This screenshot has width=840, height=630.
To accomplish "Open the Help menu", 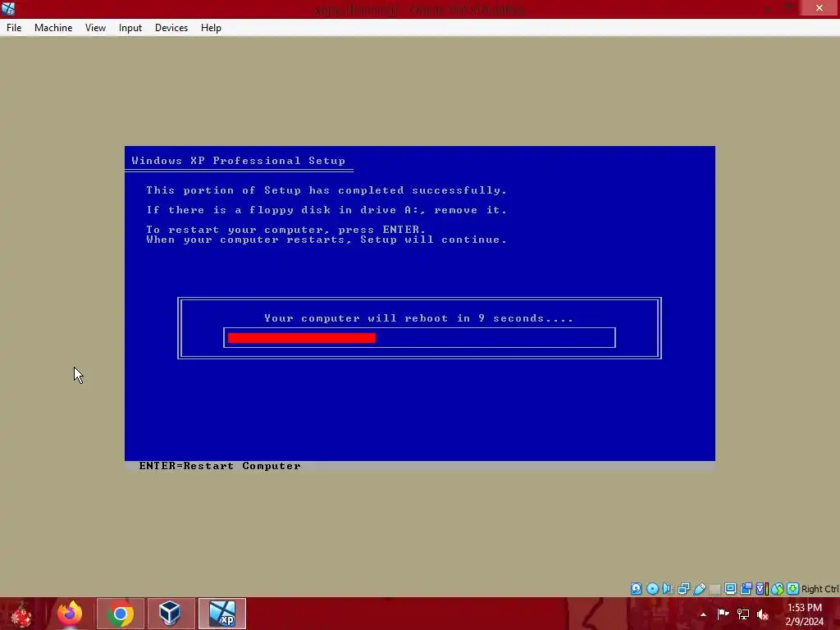I will coord(211,28).
